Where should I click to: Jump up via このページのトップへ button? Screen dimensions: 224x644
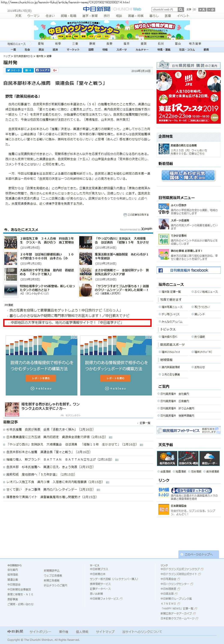pyautogui.click(x=199, y=554)
